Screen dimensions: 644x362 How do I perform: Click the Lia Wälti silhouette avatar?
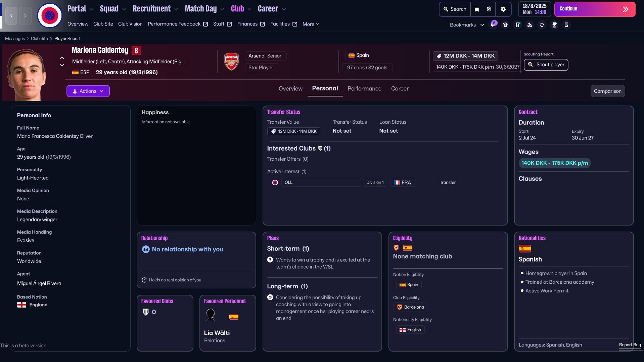211,315
